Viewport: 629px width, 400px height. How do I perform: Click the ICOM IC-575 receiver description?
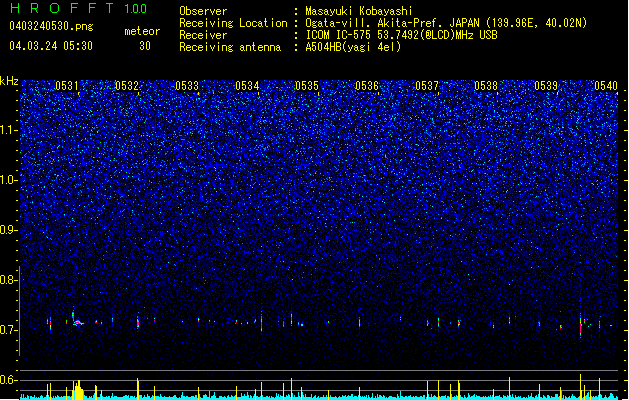click(401, 35)
